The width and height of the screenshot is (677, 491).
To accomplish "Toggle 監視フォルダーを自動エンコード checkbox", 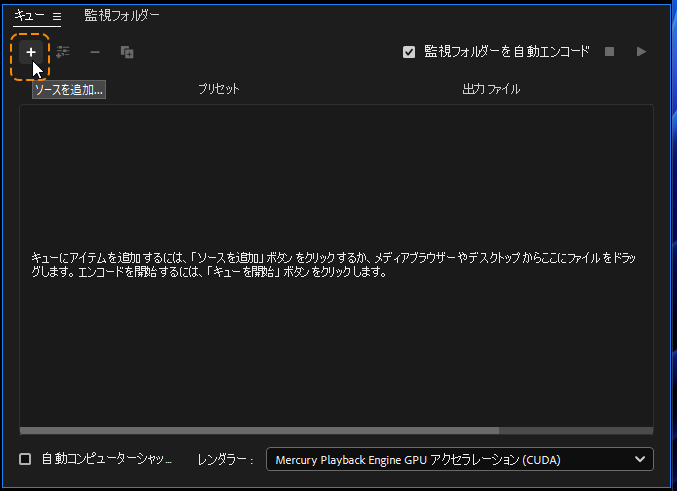I will click(409, 52).
